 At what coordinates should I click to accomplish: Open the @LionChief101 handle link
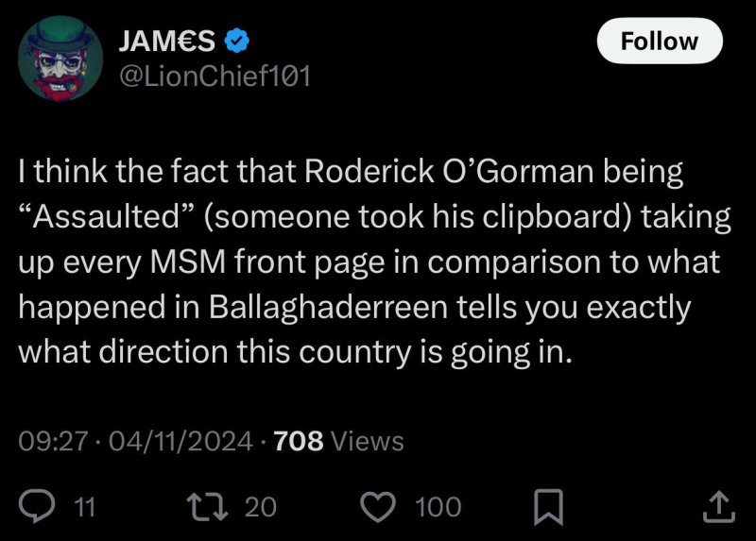(212, 76)
